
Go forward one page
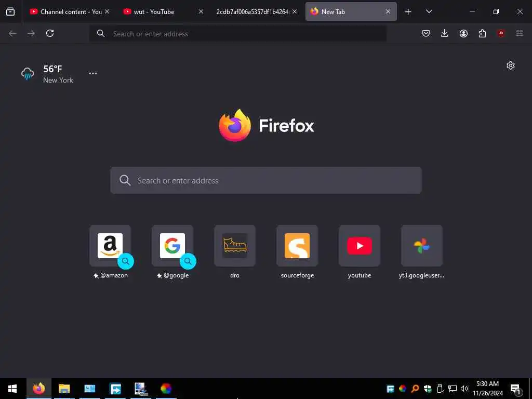[x=31, y=33]
